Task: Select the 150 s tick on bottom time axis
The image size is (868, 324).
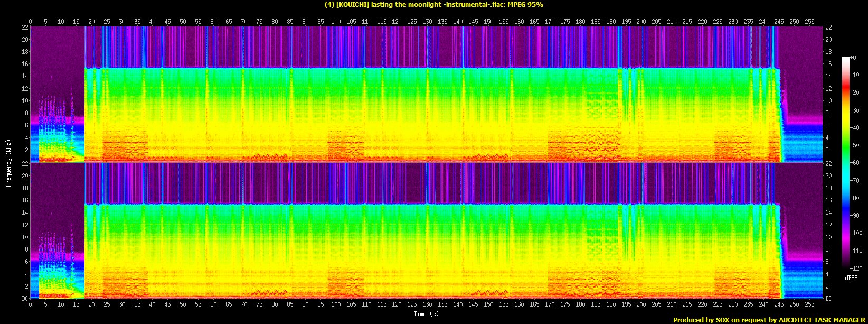Action: click(x=488, y=304)
